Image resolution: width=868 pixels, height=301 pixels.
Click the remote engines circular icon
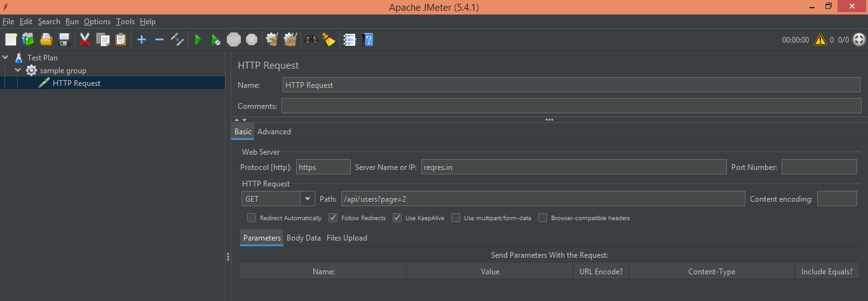point(859,39)
